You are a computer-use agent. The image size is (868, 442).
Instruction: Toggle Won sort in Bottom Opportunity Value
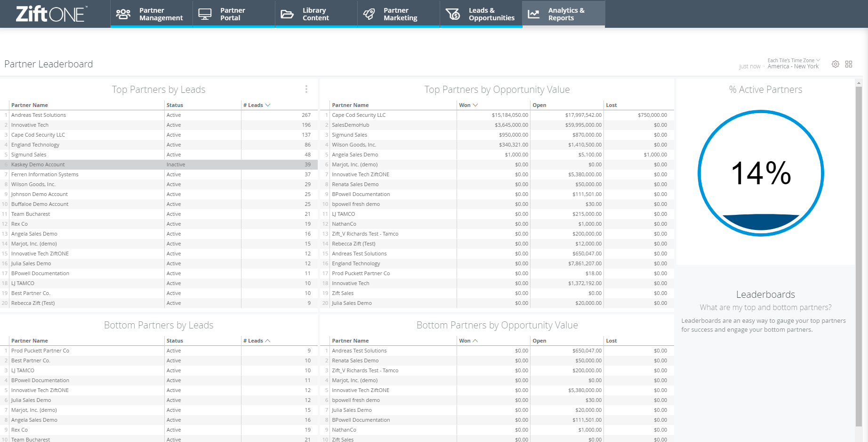(468, 341)
